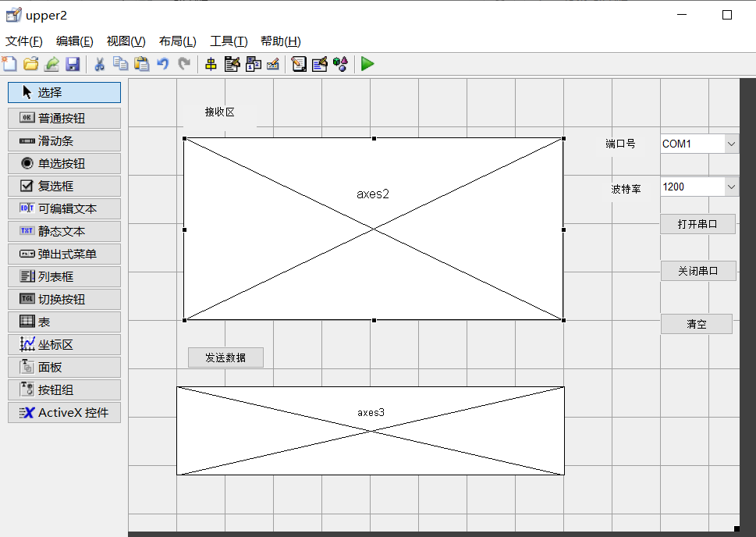Click the 发送数据 button
Viewport: 756px width, 537px height.
click(x=225, y=357)
